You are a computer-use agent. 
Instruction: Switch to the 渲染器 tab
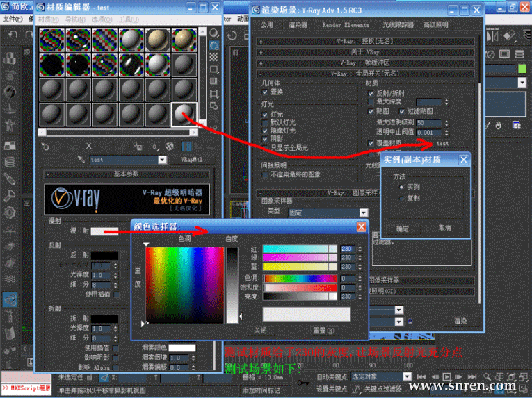click(298, 25)
